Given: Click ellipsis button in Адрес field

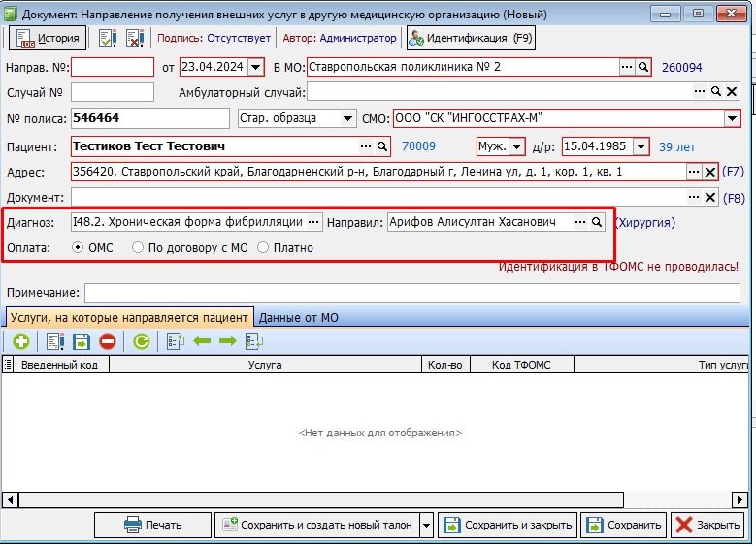Looking at the screenshot, I should [694, 172].
